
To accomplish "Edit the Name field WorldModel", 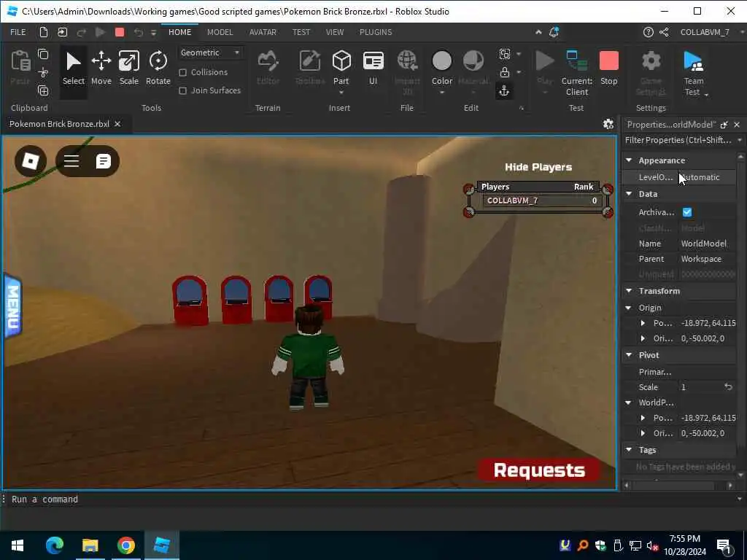I will (x=707, y=244).
